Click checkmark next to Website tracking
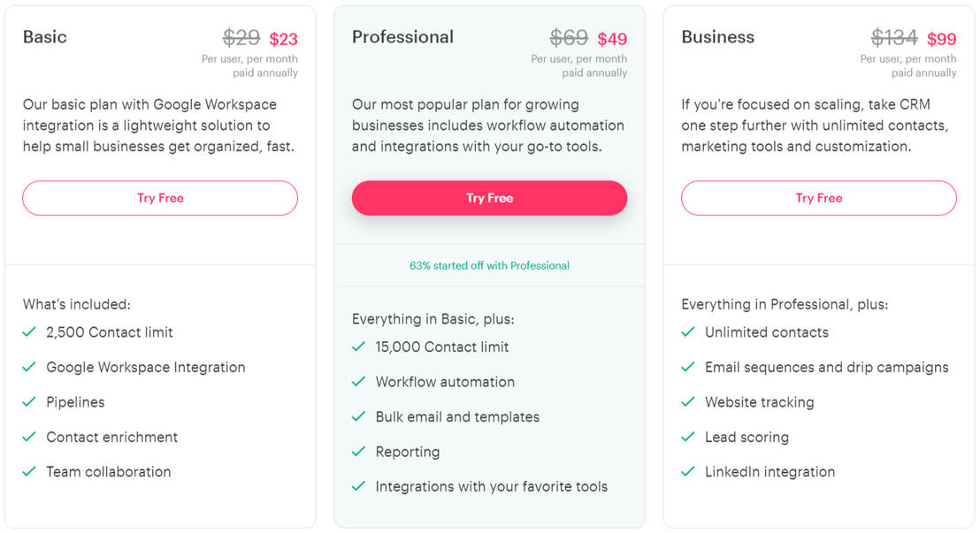Screen dimensions: 980x533 [x=688, y=402]
